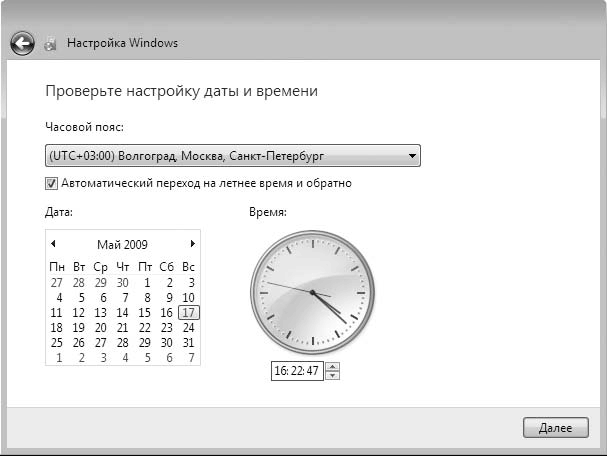Screen dimensions: 607x456
Task: Select May 25 in the calendar
Action: click(57, 343)
